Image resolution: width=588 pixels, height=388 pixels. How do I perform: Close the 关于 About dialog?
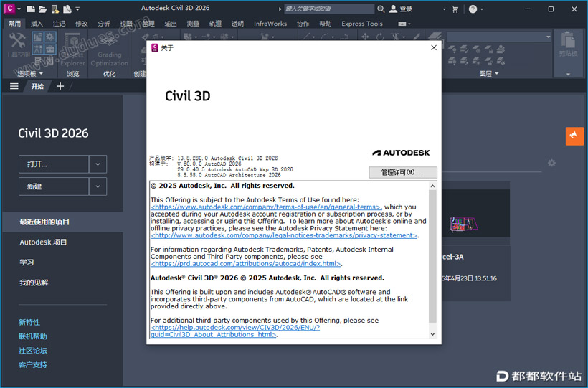[x=434, y=47]
